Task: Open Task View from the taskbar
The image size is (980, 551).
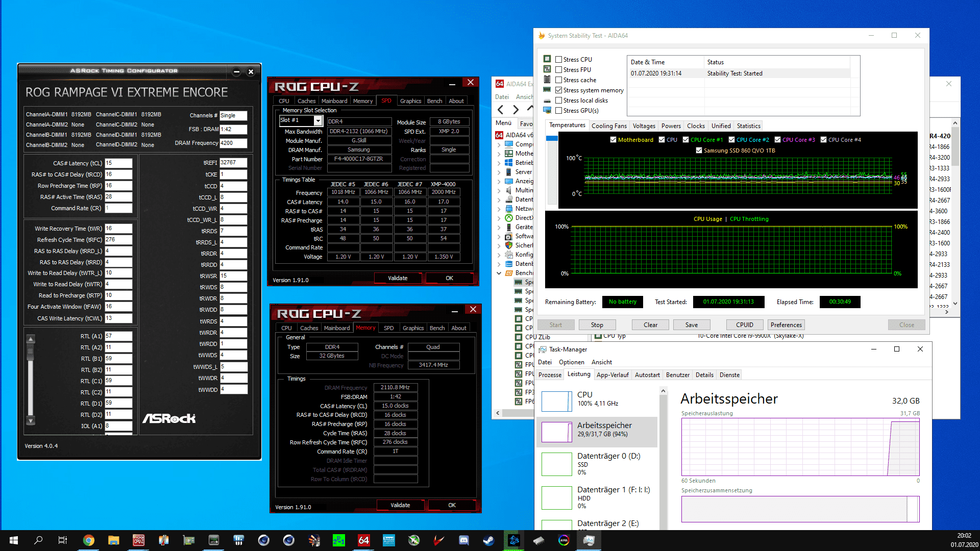Action: [x=63, y=540]
